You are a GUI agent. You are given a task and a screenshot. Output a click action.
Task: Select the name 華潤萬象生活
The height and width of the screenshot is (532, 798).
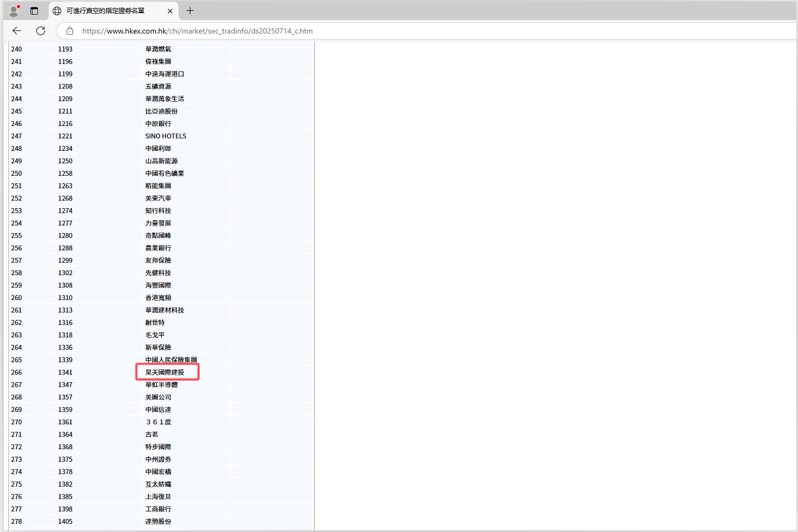(x=164, y=99)
